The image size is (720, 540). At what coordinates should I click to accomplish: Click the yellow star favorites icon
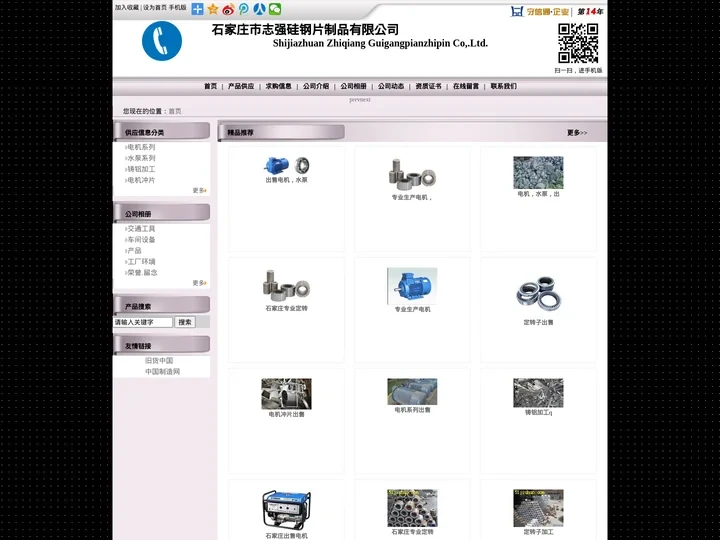point(213,9)
